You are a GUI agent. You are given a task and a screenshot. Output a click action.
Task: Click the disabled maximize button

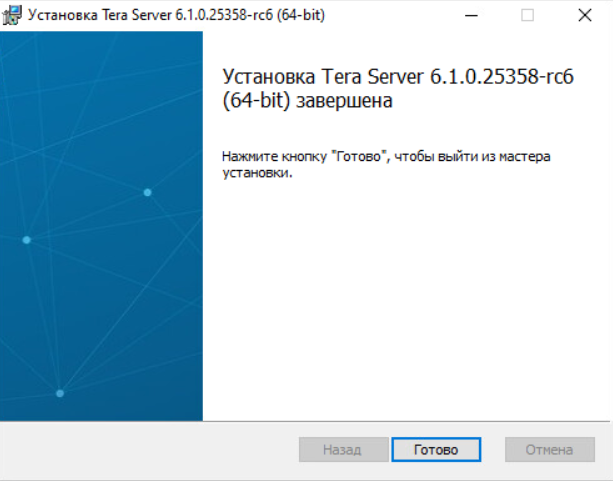point(527,15)
